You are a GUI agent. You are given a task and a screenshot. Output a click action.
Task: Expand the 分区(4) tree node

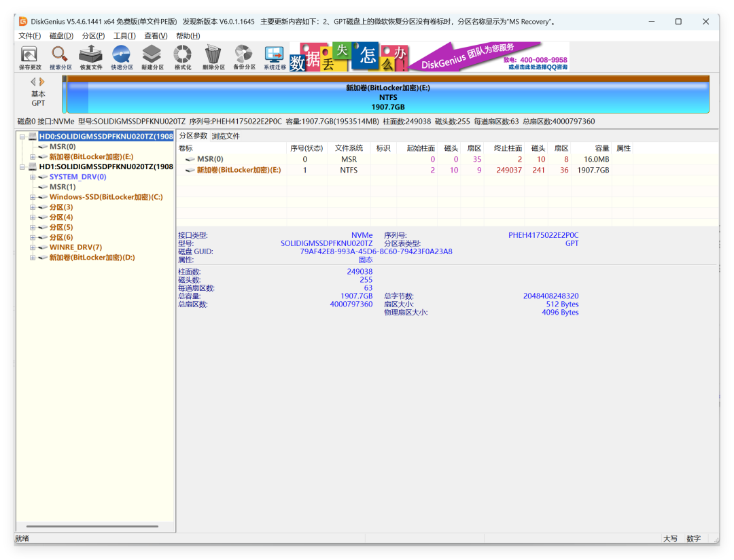pos(33,217)
